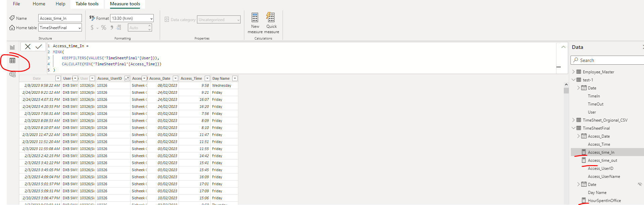This screenshot has width=644, height=205.
Task: Open Access_Time column filter dropdown
Action: pos(207,78)
